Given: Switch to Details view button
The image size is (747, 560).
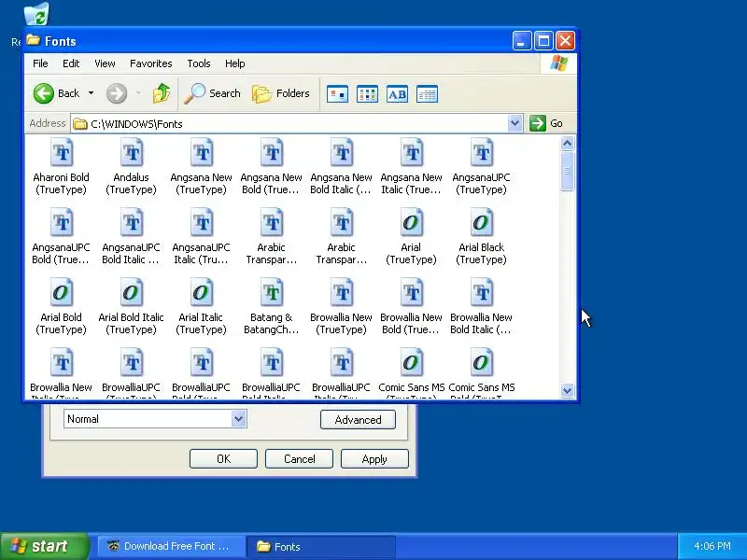Looking at the screenshot, I should point(428,94).
